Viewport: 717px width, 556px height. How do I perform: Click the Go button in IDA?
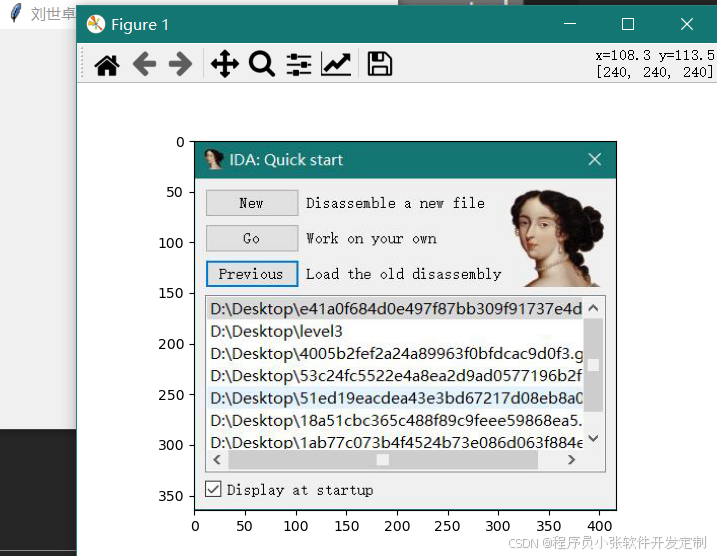[252, 238]
